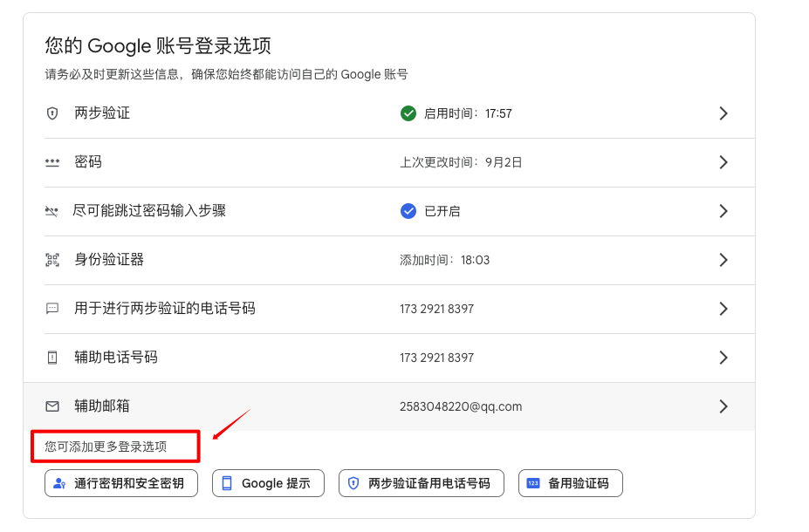Click the 添加时间：18:03 text
The width and height of the screenshot is (809, 532).
click(x=445, y=260)
